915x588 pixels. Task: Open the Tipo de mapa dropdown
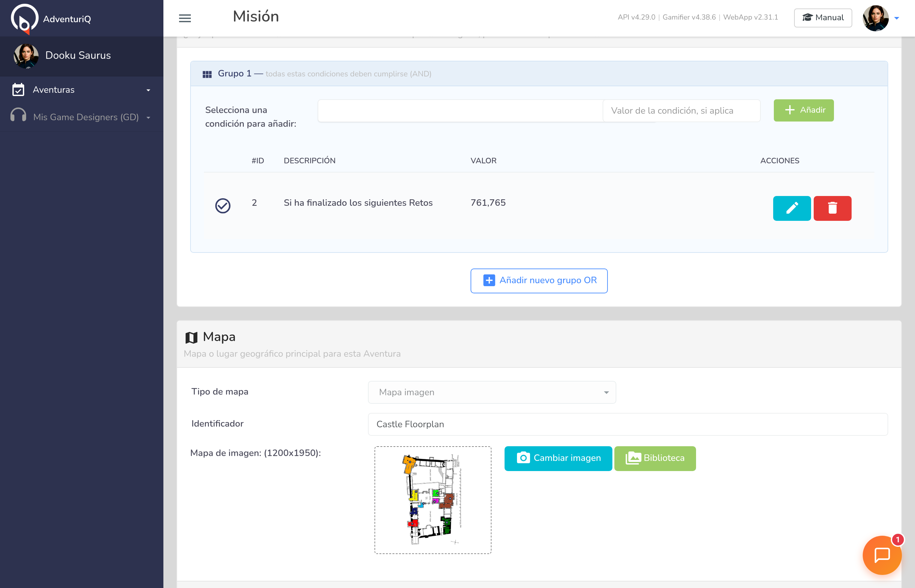coord(492,392)
